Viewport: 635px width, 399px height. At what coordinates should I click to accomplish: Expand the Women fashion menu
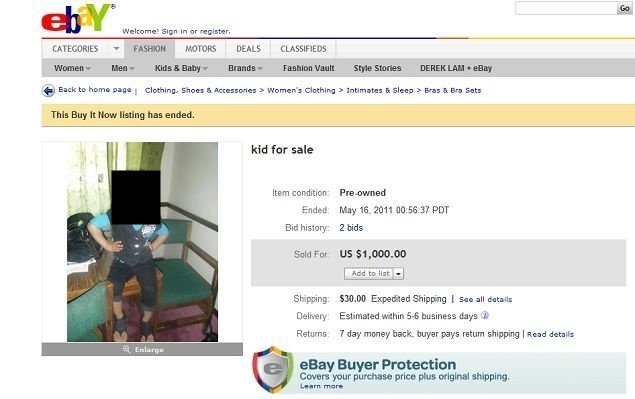pyautogui.click(x=72, y=68)
